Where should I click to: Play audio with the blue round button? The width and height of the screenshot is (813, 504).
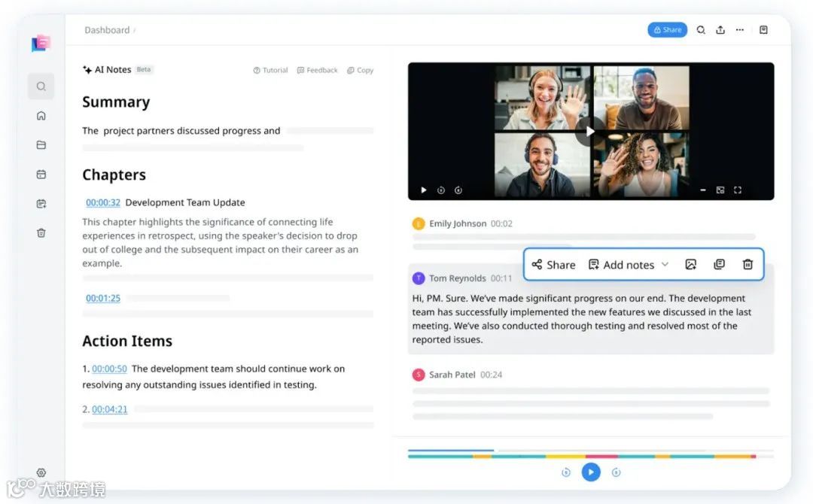pos(591,472)
